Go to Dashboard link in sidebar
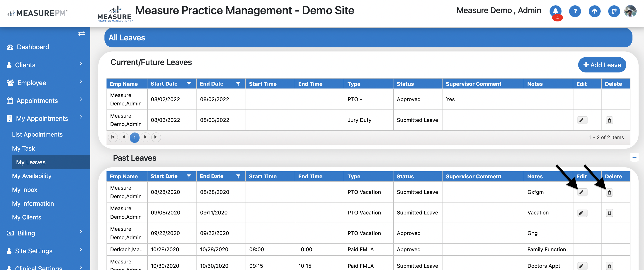644x270 pixels. coord(33,47)
